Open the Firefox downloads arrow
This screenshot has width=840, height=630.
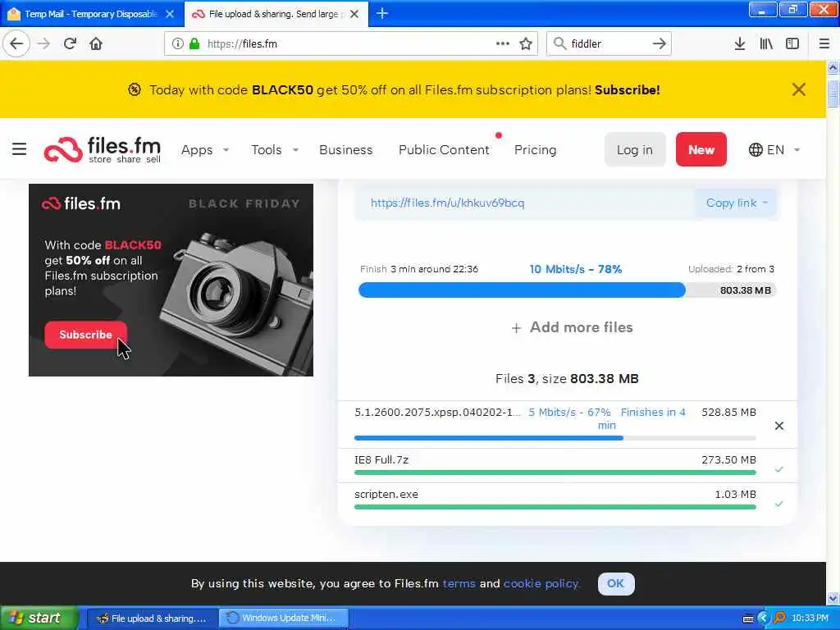(740, 43)
